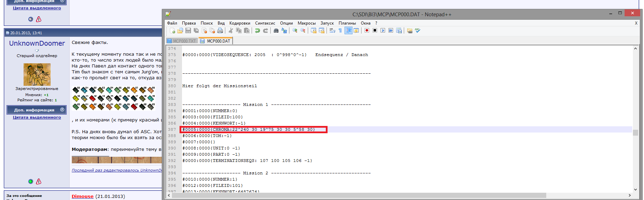Click the report icon on UnknownDoomer's post
The image size is (644, 200).
39,181
